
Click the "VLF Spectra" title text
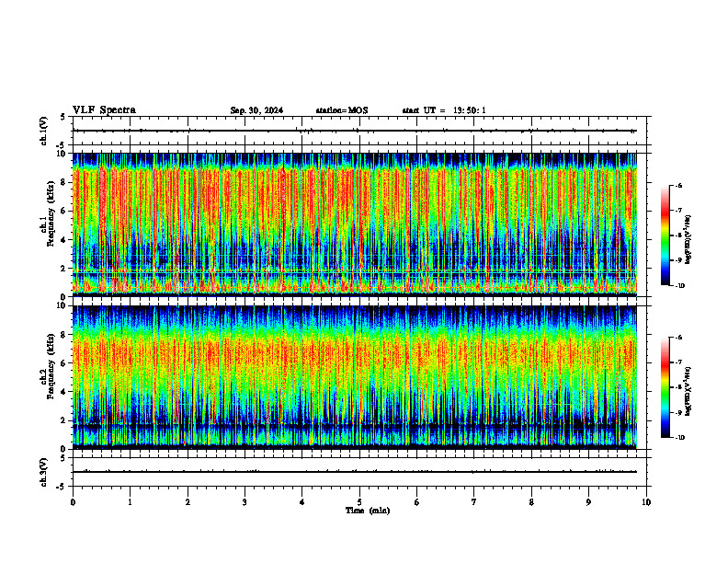(104, 110)
